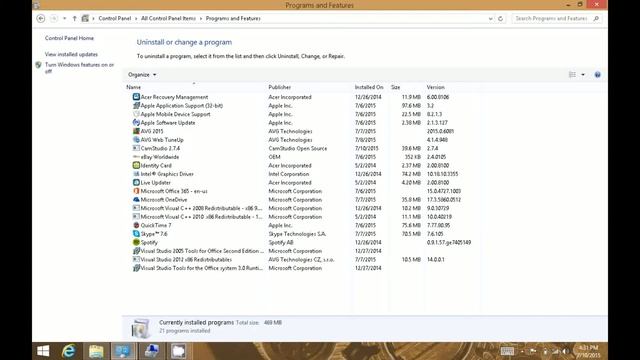Open the help question mark icon
Screen dimensions: 640x360
click(598, 75)
